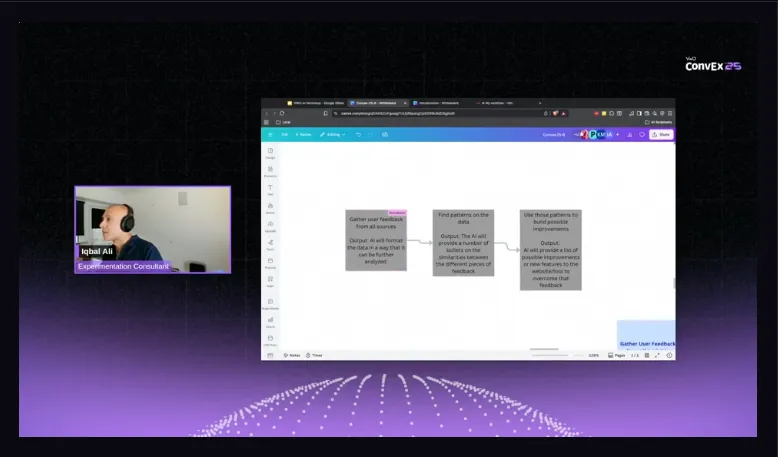778x457 pixels.
Task: Select the 'Gather user feedback from all sources' box
Action: click(376, 240)
